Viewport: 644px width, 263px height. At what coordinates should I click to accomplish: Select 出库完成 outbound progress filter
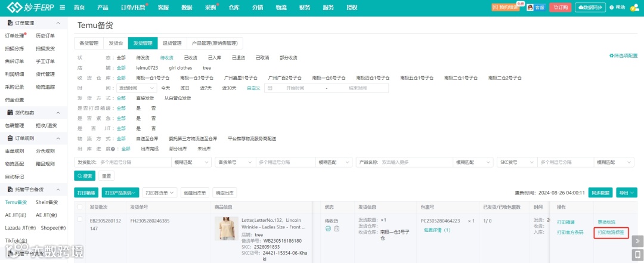tap(150, 148)
